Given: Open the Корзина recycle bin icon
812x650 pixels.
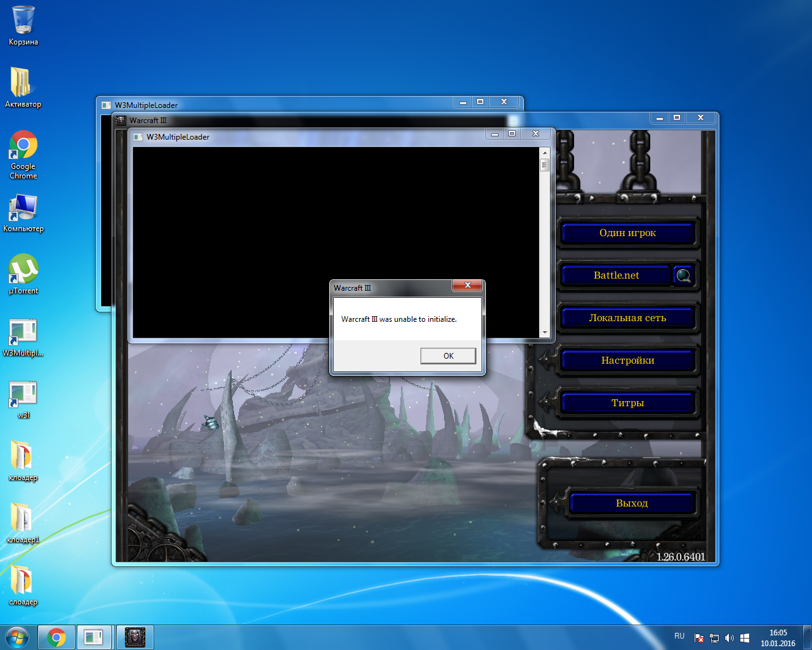Looking at the screenshot, I should click(x=23, y=25).
